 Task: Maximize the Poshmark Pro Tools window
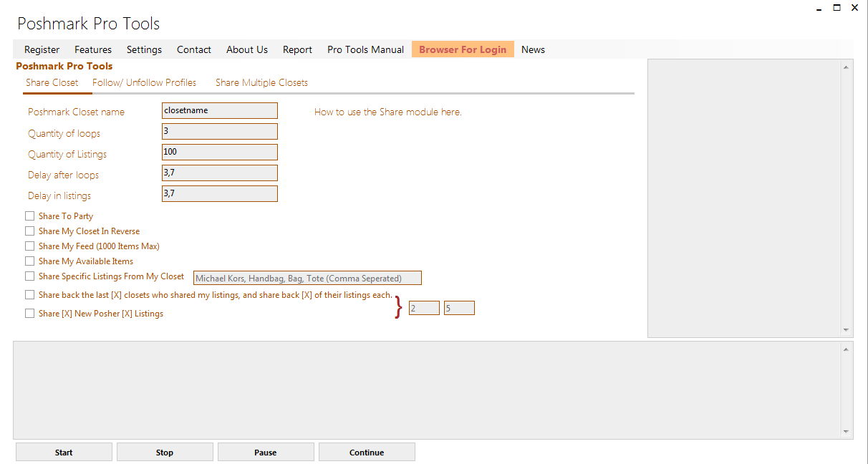click(836, 9)
